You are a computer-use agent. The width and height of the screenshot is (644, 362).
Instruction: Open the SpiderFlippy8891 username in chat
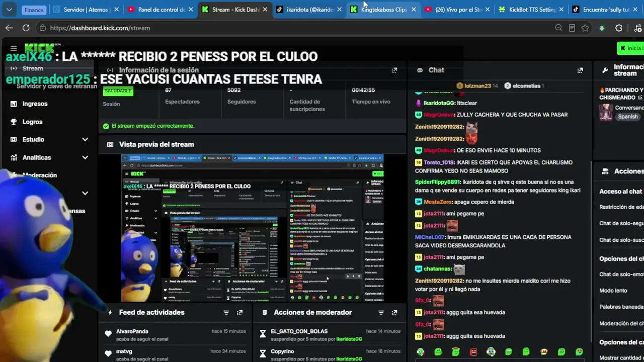[438, 182]
